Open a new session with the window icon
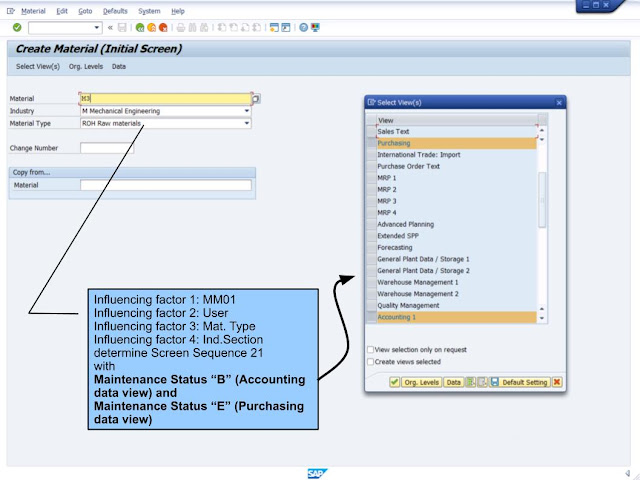The image size is (640, 480). click(x=274, y=27)
